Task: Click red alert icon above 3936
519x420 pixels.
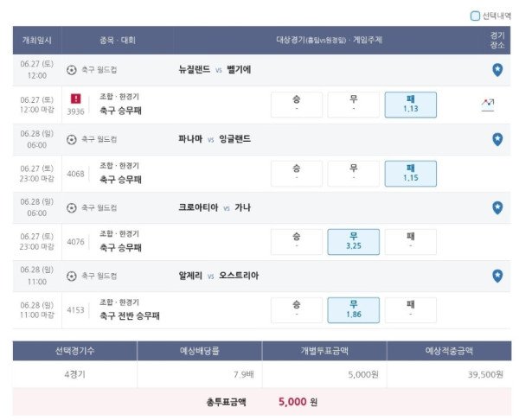Action: tap(76, 99)
